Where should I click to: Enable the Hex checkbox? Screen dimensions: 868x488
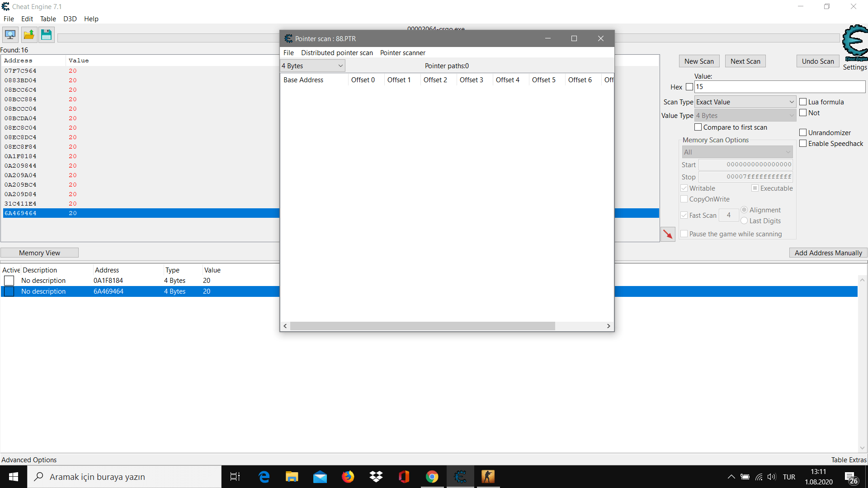coord(689,87)
